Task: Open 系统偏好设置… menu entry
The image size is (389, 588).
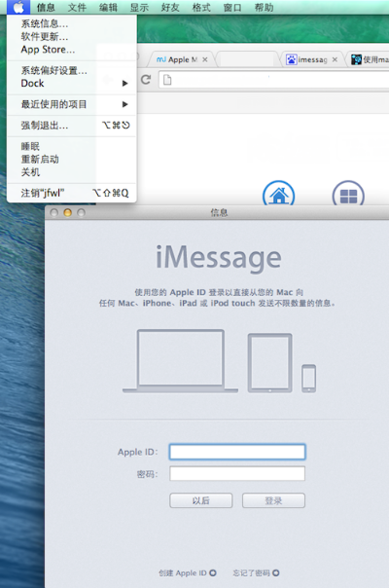Action: tap(72, 70)
